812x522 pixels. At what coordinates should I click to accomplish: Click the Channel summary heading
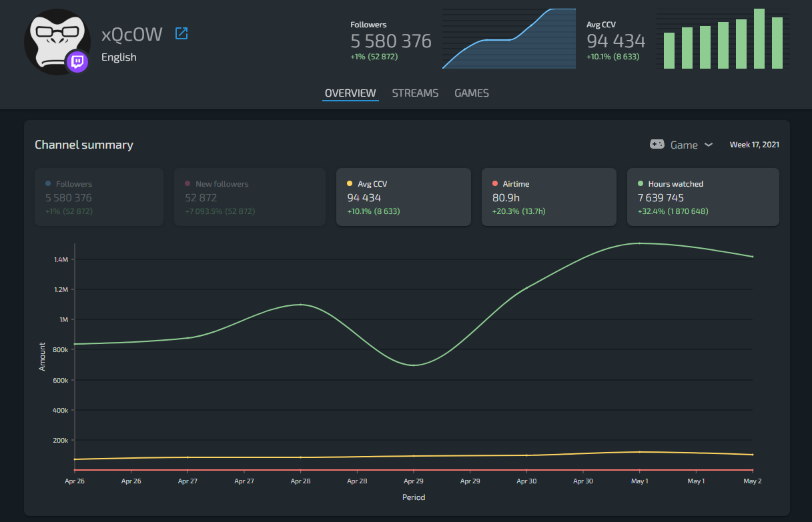click(84, 145)
